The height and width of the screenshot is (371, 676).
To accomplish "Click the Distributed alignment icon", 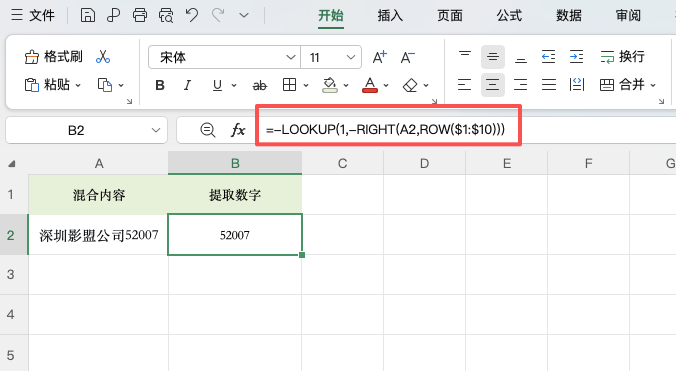I will [x=577, y=85].
